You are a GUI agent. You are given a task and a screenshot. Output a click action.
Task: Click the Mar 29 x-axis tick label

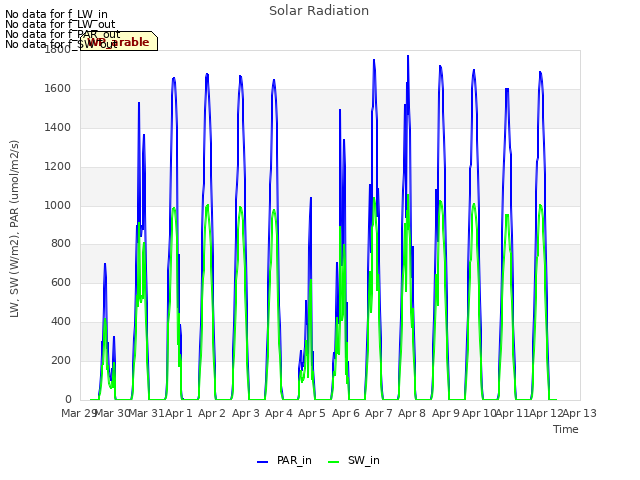click(78, 413)
